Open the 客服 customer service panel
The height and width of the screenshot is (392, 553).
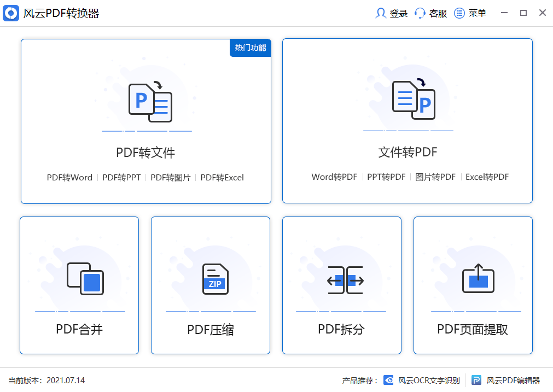pos(430,13)
